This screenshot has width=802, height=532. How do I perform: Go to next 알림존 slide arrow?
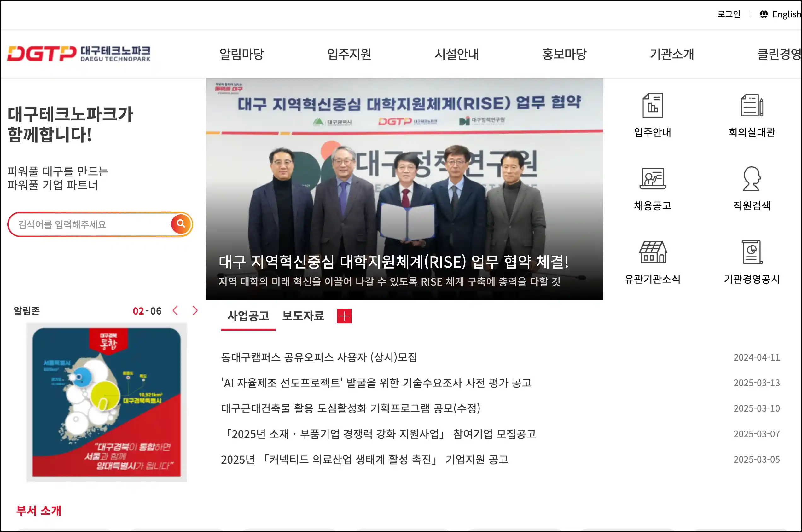click(195, 310)
